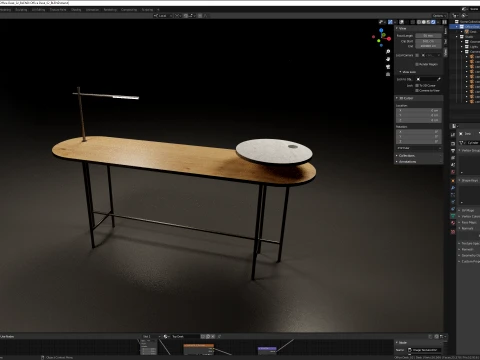Select material preview viewport shading
This screenshot has height=360, width=480.
[428, 22]
